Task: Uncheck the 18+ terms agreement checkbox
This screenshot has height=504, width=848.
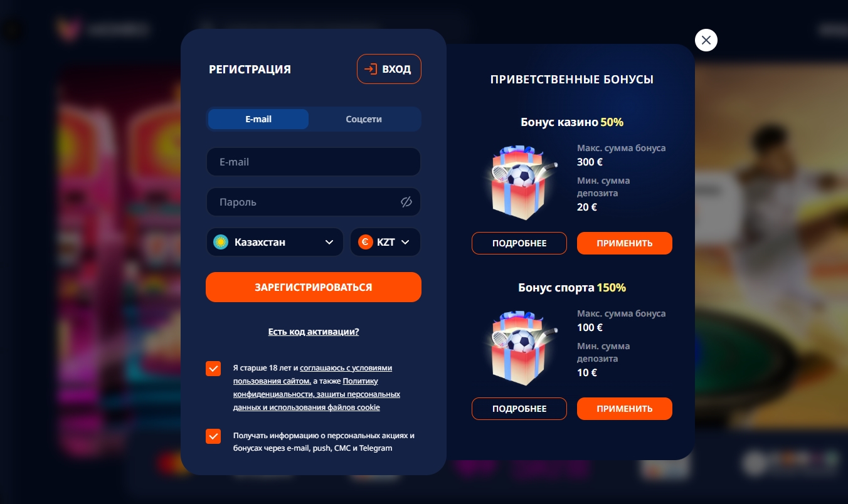Action: coord(213,369)
